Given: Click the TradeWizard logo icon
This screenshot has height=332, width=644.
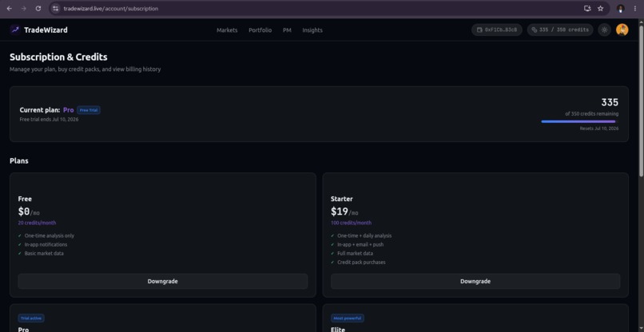Looking at the screenshot, I should (x=15, y=30).
